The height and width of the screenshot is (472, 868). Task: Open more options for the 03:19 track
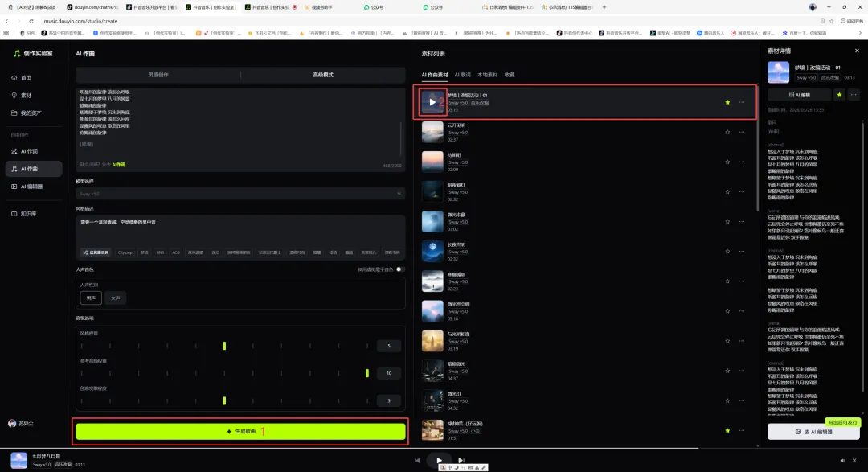tap(742, 341)
